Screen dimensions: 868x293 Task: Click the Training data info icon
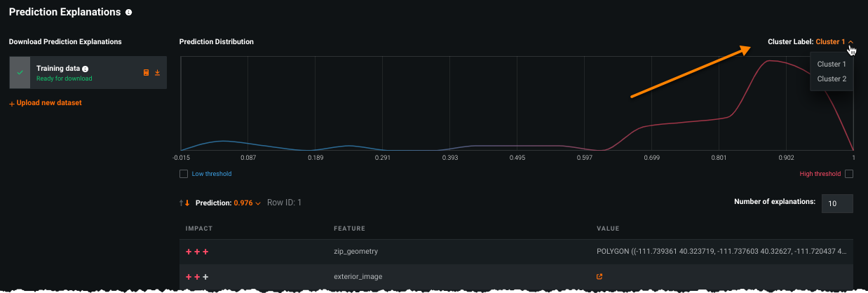click(x=85, y=69)
